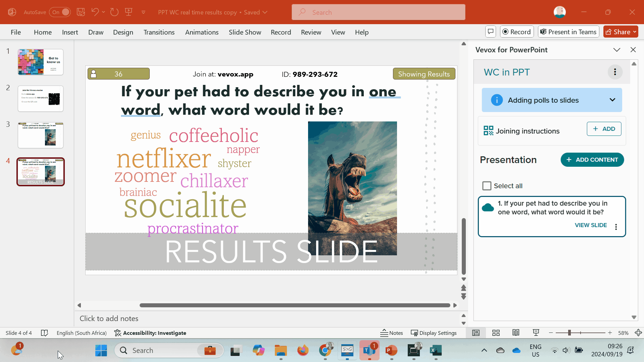Open poll card three-dot options menu
The height and width of the screenshot is (362, 644).
(616, 227)
